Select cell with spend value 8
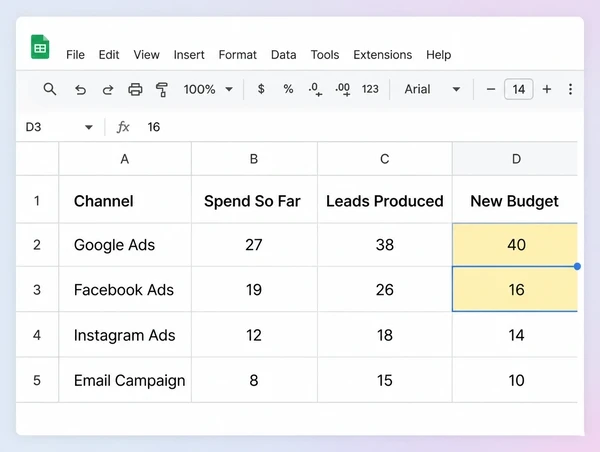The width and height of the screenshot is (600, 452). pyautogui.click(x=254, y=380)
